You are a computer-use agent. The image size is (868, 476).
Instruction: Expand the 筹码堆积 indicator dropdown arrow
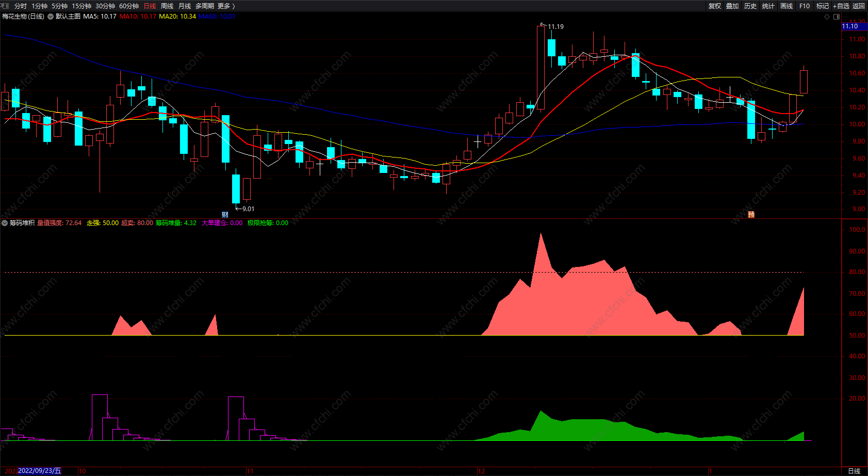[5, 223]
